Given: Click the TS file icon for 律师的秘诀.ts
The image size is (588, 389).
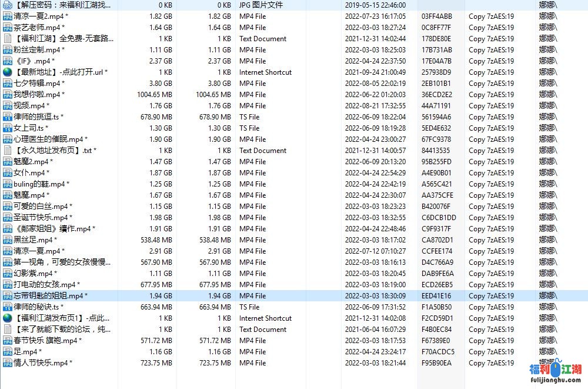Looking at the screenshot, I should point(8,307).
